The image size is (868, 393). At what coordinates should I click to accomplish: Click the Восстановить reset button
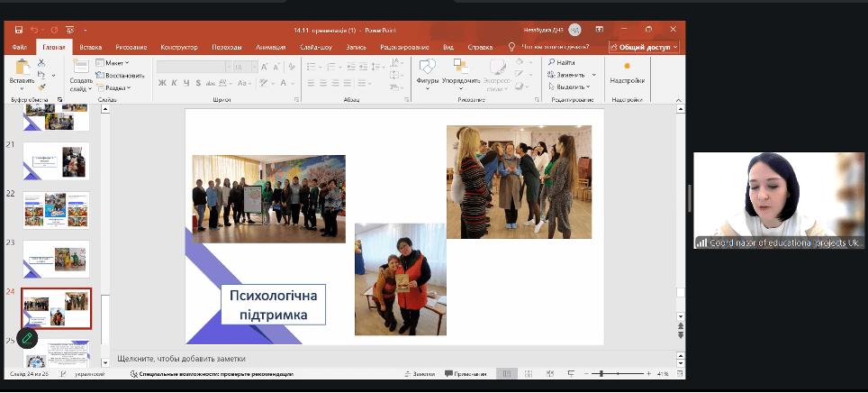119,75
